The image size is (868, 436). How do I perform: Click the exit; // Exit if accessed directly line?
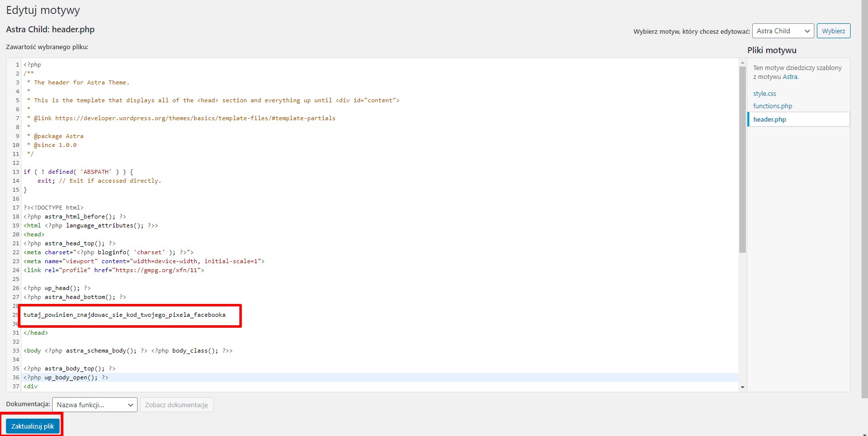point(99,181)
